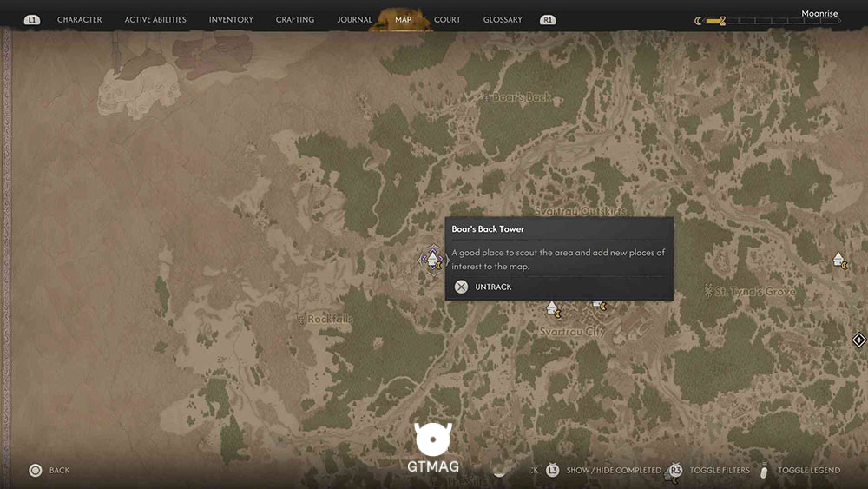The height and width of the screenshot is (489, 868).
Task: Open the Glossary tab
Action: pyautogui.click(x=503, y=19)
